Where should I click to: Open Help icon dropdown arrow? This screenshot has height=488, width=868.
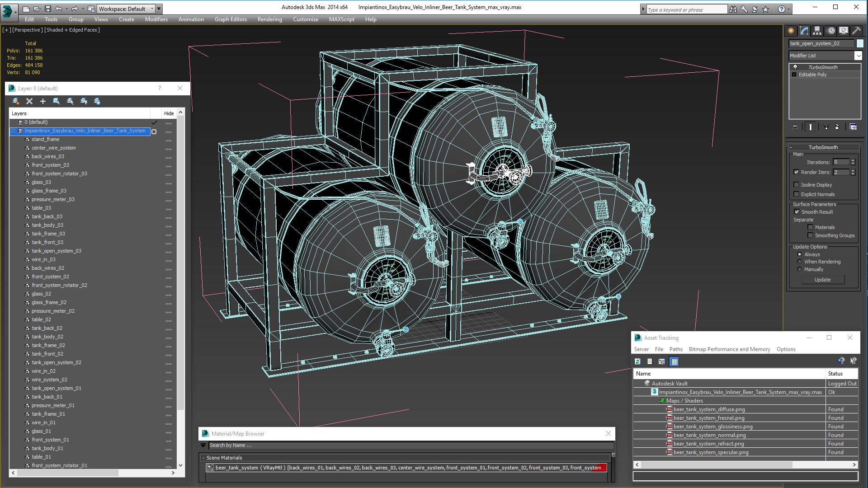788,9
